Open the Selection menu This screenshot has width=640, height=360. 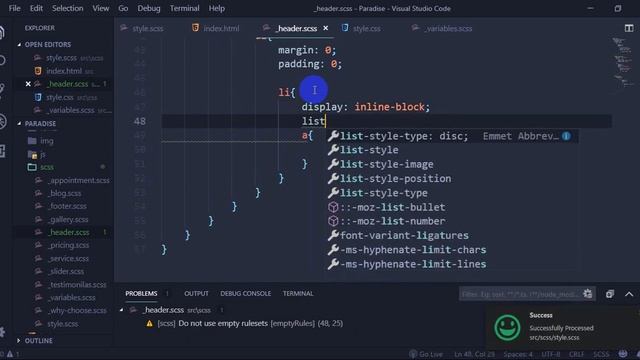point(67,8)
